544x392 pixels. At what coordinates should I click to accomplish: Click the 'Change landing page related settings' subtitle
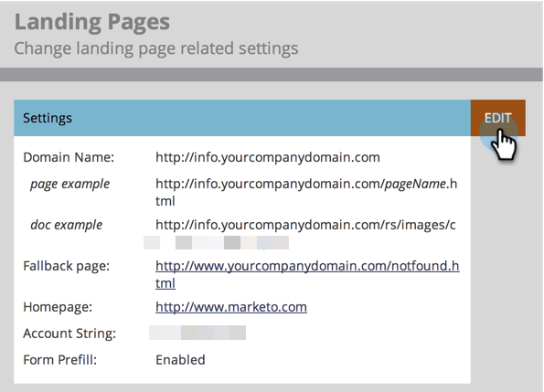point(156,48)
